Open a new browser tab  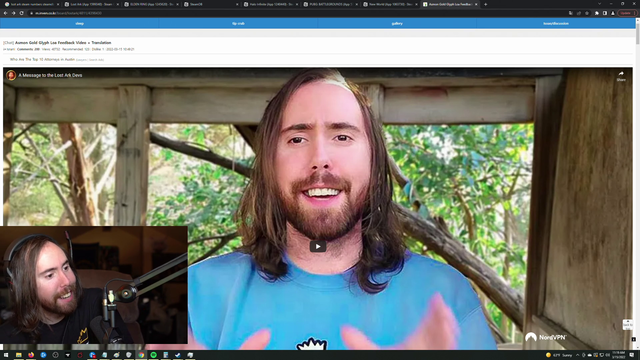pyautogui.click(x=485, y=4)
